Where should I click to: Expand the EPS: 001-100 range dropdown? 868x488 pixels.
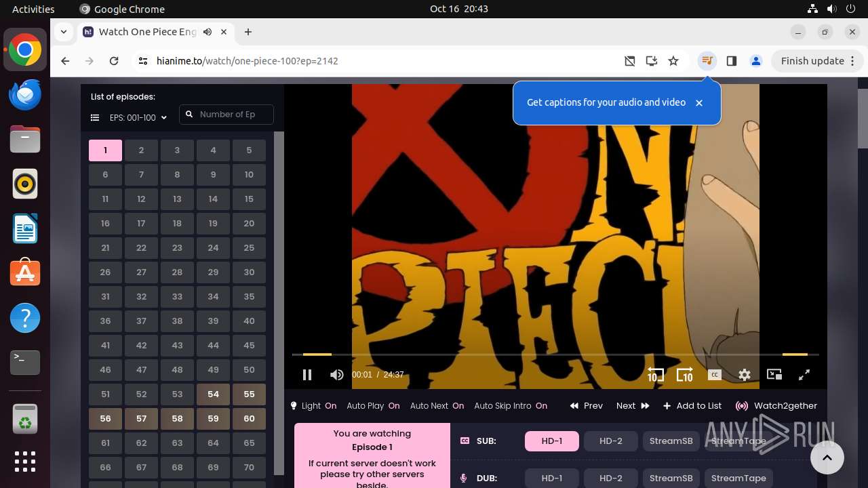click(x=138, y=118)
